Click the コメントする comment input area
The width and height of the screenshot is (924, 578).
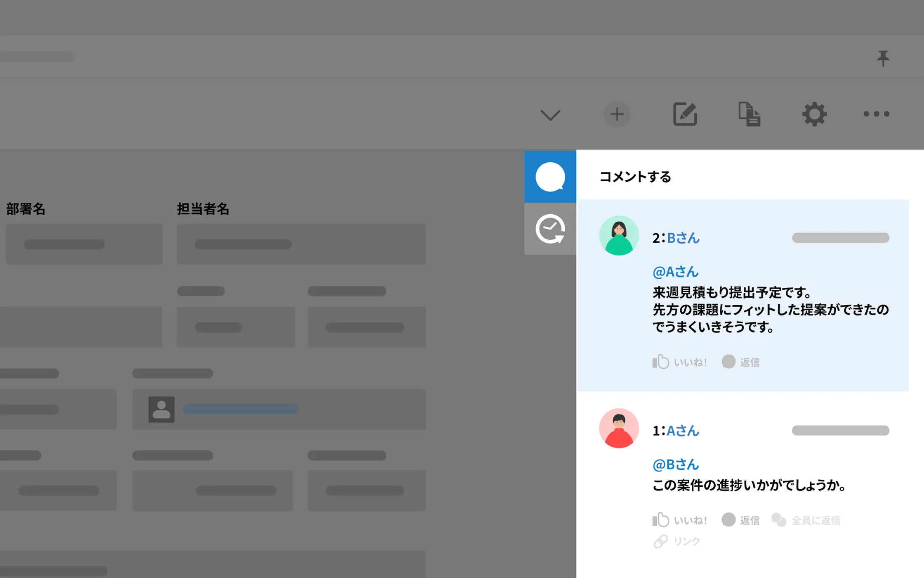click(x=635, y=177)
